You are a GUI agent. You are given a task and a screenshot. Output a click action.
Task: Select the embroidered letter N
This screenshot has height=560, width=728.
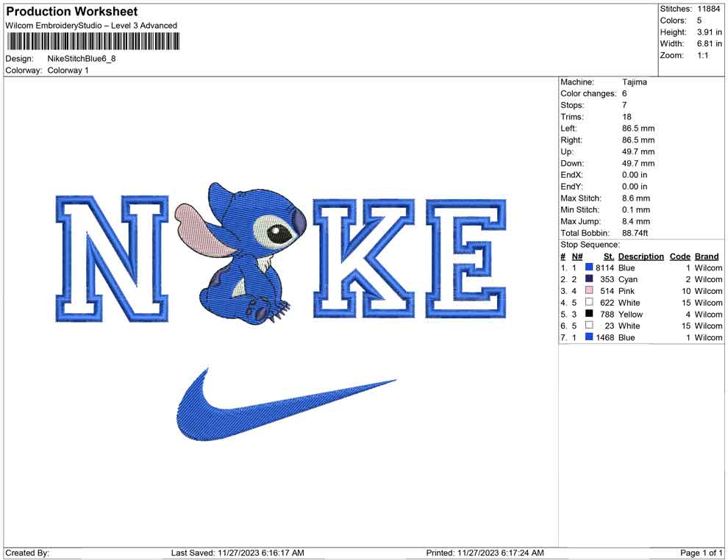(112, 259)
